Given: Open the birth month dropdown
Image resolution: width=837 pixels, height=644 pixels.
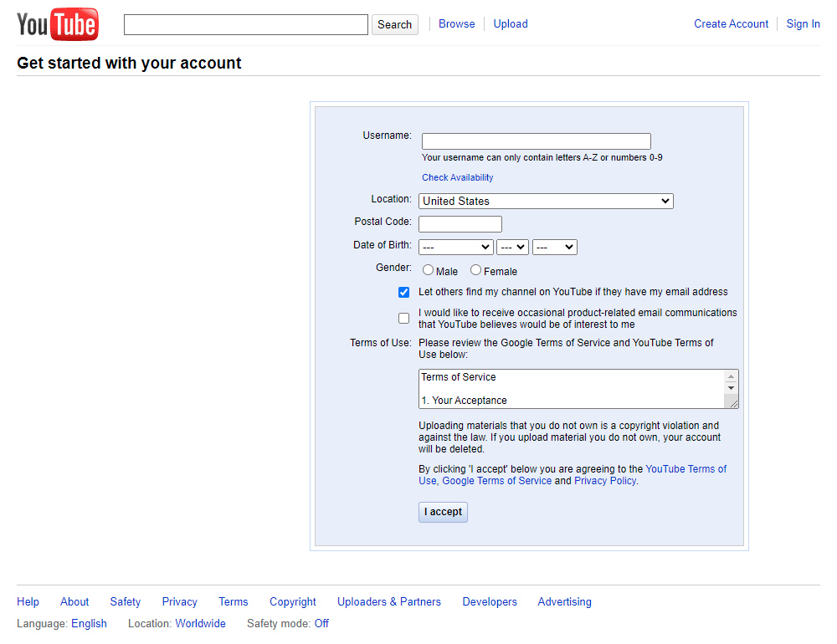Looking at the screenshot, I should [x=456, y=247].
